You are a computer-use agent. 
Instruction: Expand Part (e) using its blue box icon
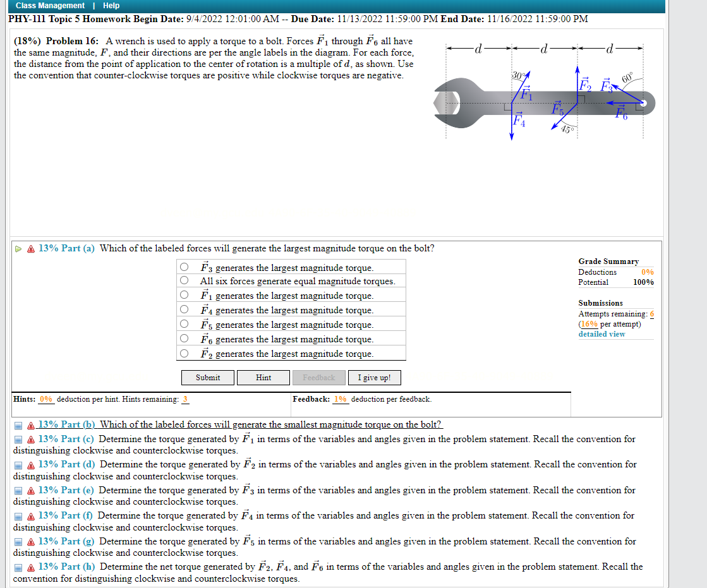click(18, 491)
